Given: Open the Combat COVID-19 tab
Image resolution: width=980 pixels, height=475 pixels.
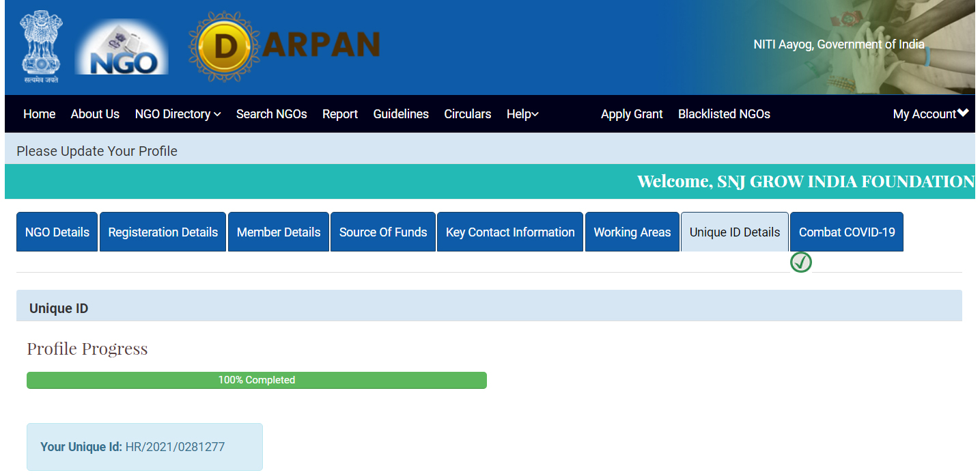Looking at the screenshot, I should point(847,232).
